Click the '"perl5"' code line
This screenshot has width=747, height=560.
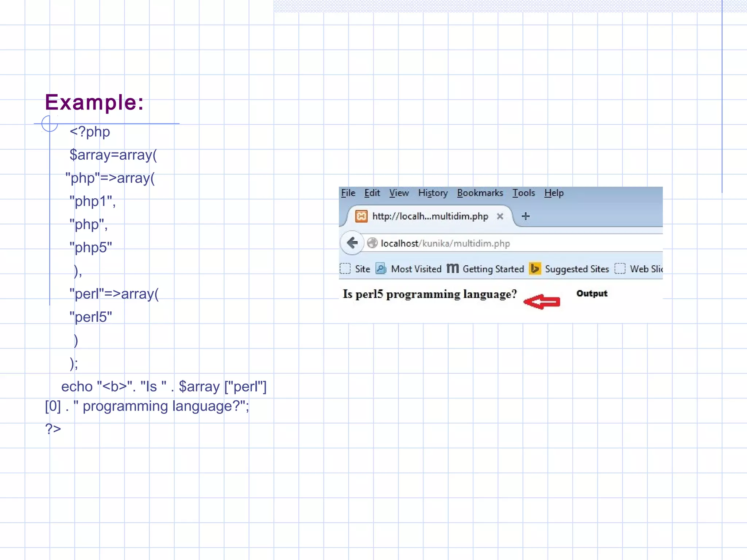[x=91, y=317]
